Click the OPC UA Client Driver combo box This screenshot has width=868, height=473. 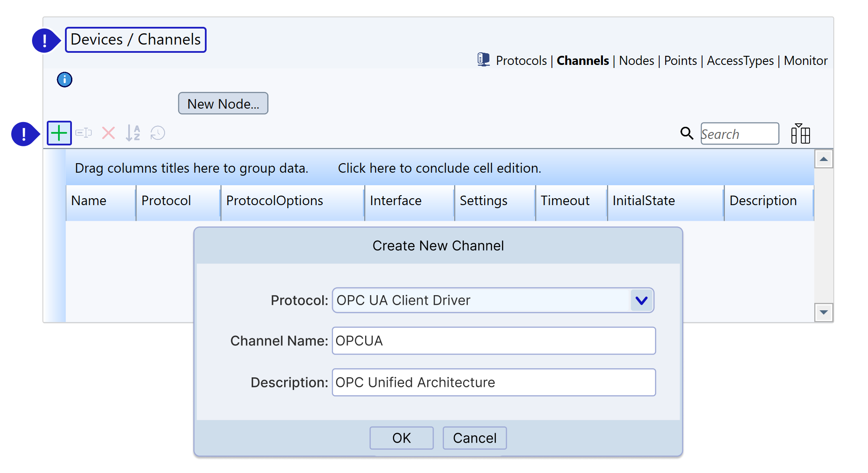click(x=493, y=300)
